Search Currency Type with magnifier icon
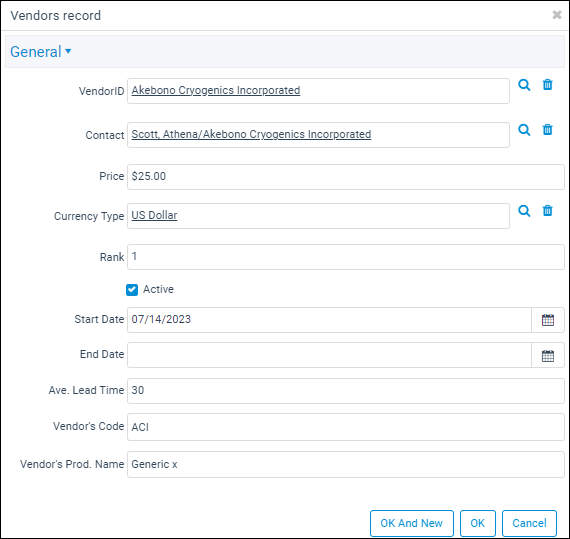Image resolution: width=570 pixels, height=539 pixels. click(x=524, y=211)
